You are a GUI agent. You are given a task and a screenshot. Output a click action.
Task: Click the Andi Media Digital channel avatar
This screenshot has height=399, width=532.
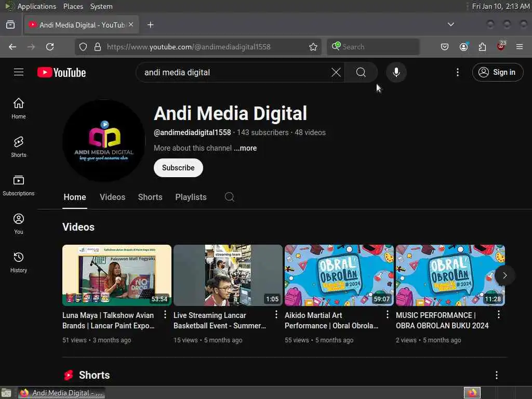pos(104,140)
